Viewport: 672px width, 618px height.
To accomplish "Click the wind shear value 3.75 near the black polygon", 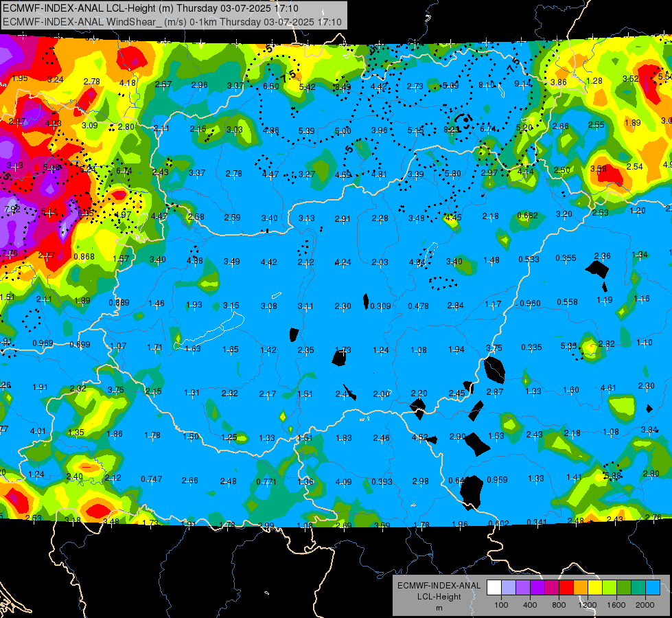I will click(494, 348).
